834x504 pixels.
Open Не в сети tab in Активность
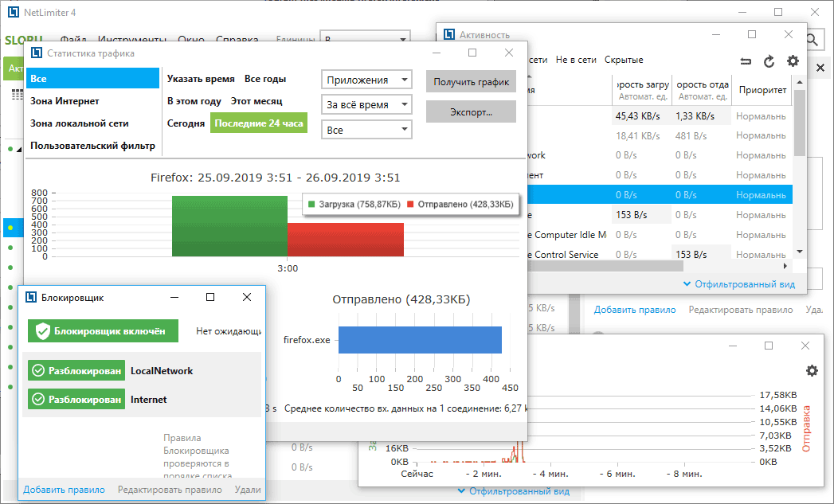[576, 60]
